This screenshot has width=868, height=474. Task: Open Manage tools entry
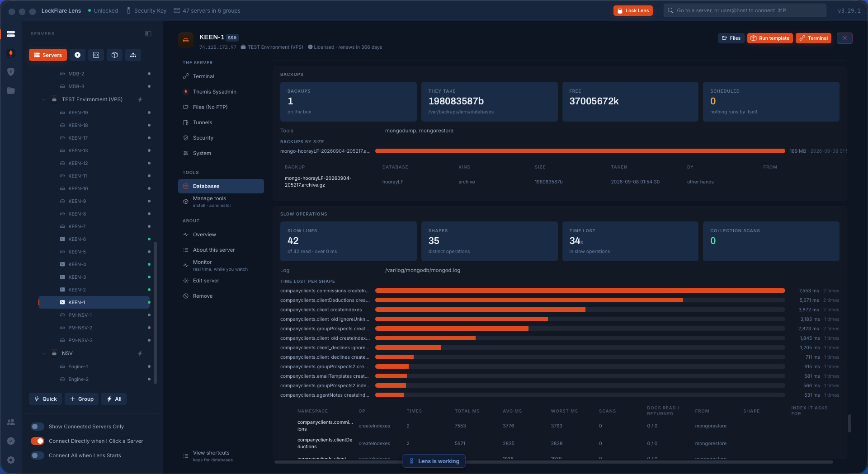(221, 202)
